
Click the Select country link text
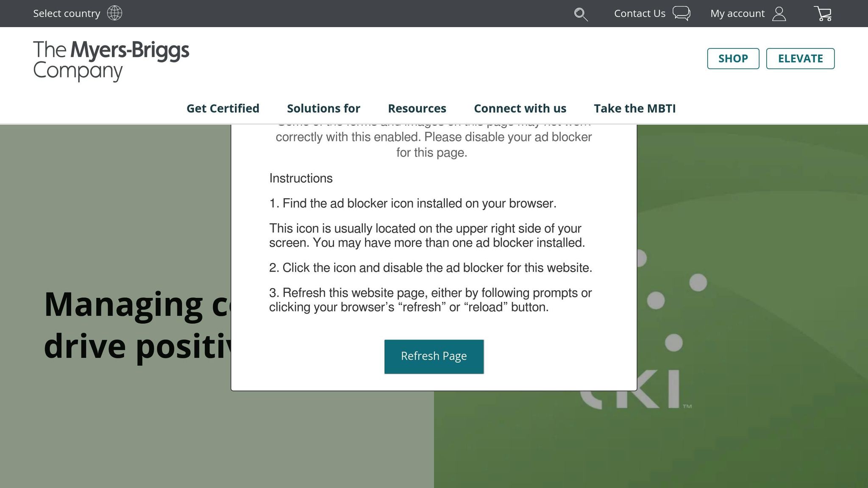(x=67, y=13)
